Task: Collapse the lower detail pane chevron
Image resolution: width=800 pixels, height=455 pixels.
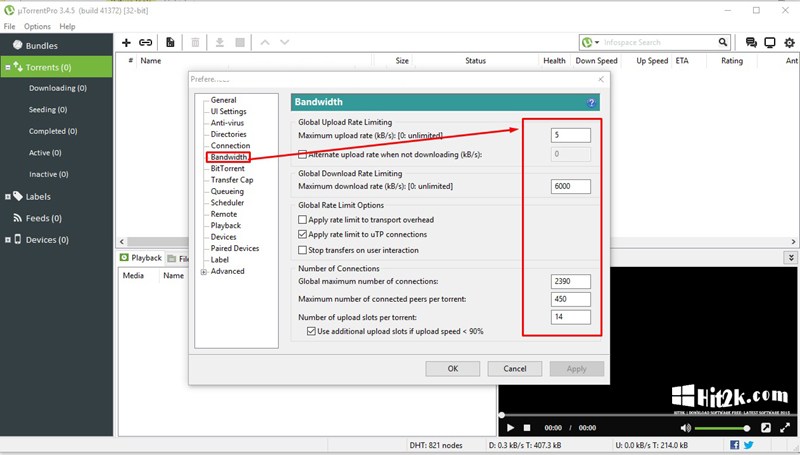Action: [x=791, y=258]
